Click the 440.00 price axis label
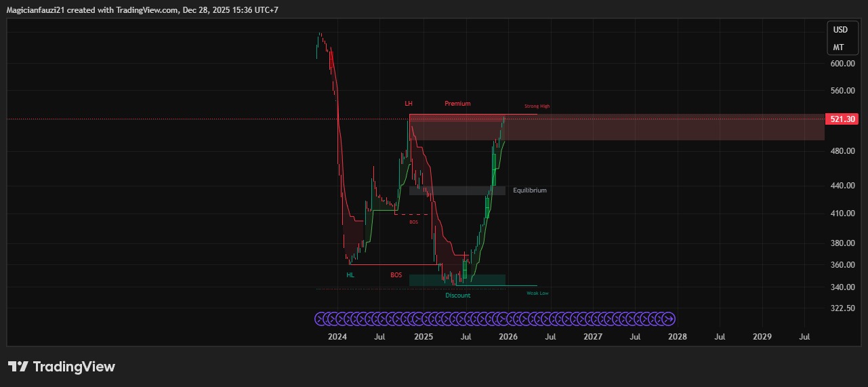 pyautogui.click(x=842, y=185)
